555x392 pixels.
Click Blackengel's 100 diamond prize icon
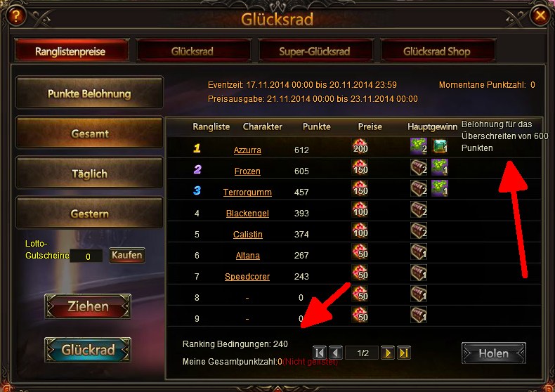[360, 210]
